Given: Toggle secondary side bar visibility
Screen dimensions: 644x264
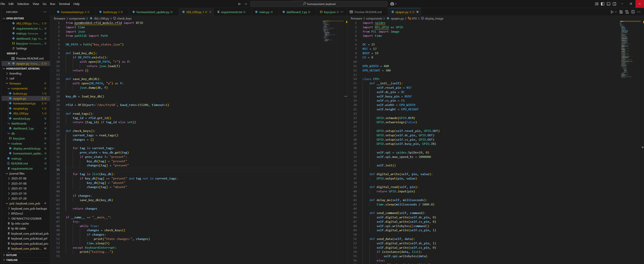Looking at the screenshot, I should tap(615, 4).
